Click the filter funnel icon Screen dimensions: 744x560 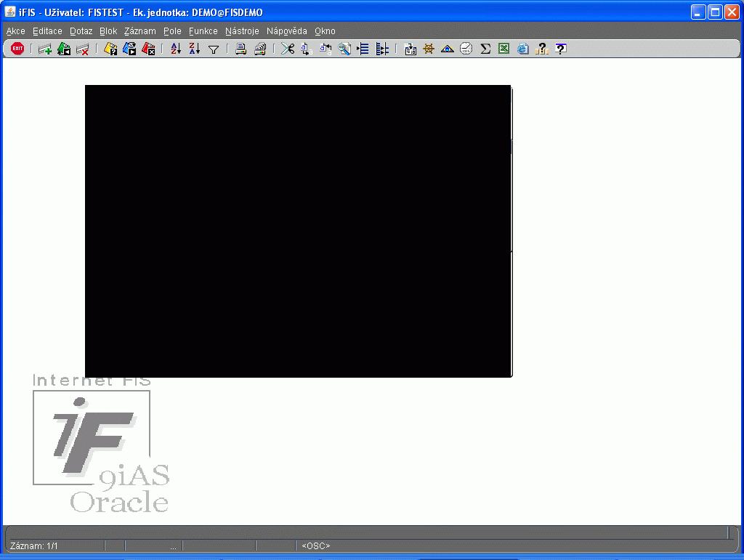click(x=214, y=49)
